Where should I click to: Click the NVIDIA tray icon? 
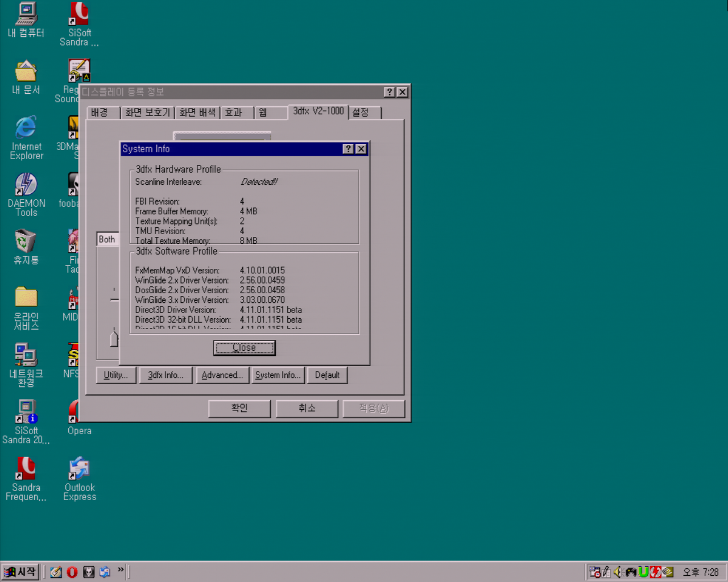tap(668, 572)
